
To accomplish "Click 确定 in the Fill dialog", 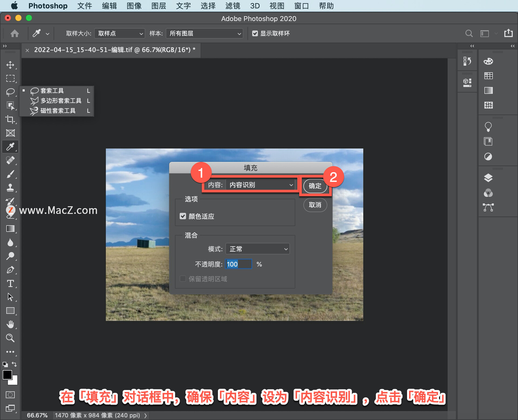I will pyautogui.click(x=315, y=186).
